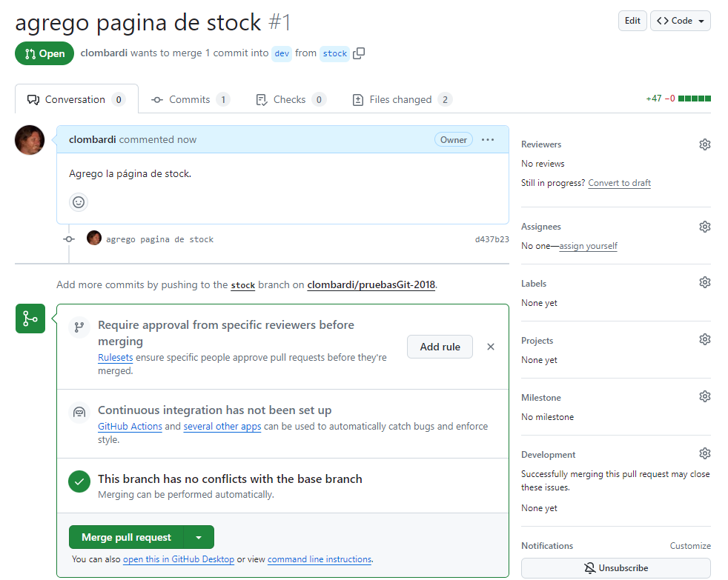Image resolution: width=728 pixels, height=580 pixels.
Task: Open the Code dropdown button
Action: (680, 21)
